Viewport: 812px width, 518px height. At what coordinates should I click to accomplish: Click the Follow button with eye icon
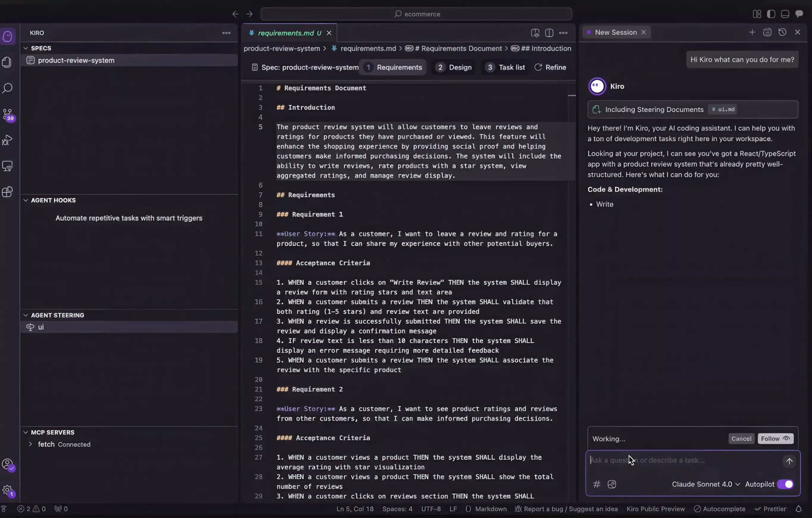tap(775, 439)
